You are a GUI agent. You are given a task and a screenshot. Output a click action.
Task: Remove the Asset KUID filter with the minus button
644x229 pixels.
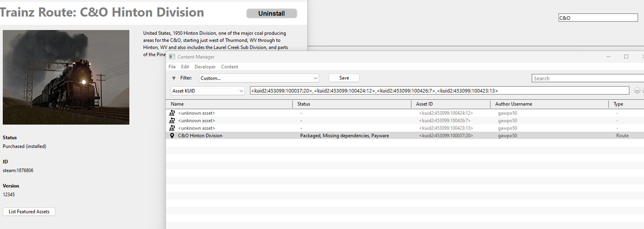[636, 91]
